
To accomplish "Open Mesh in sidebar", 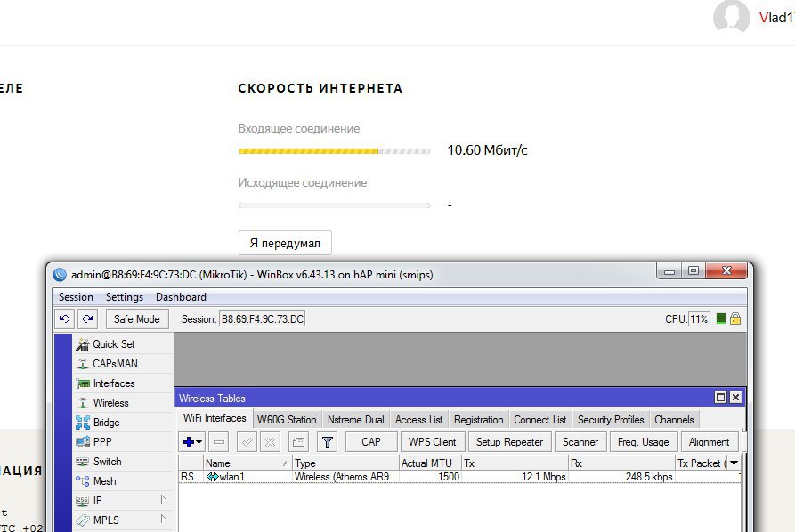I will (x=123, y=481).
